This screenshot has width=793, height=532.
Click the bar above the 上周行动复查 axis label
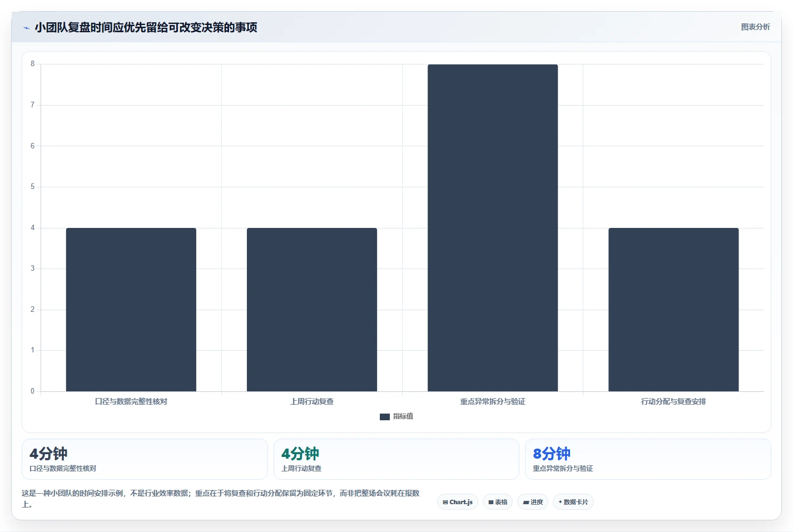(312, 310)
